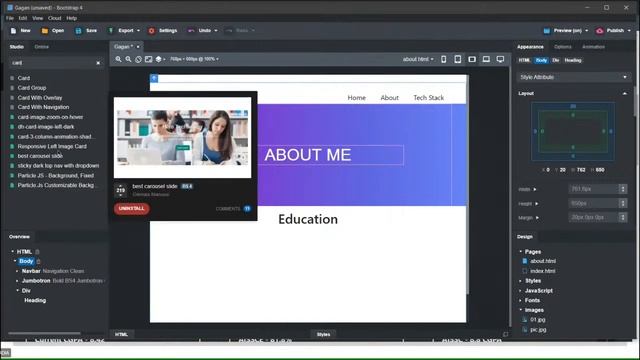640x360 pixels.
Task: Select the ABOUT ME heading
Action: point(307,155)
